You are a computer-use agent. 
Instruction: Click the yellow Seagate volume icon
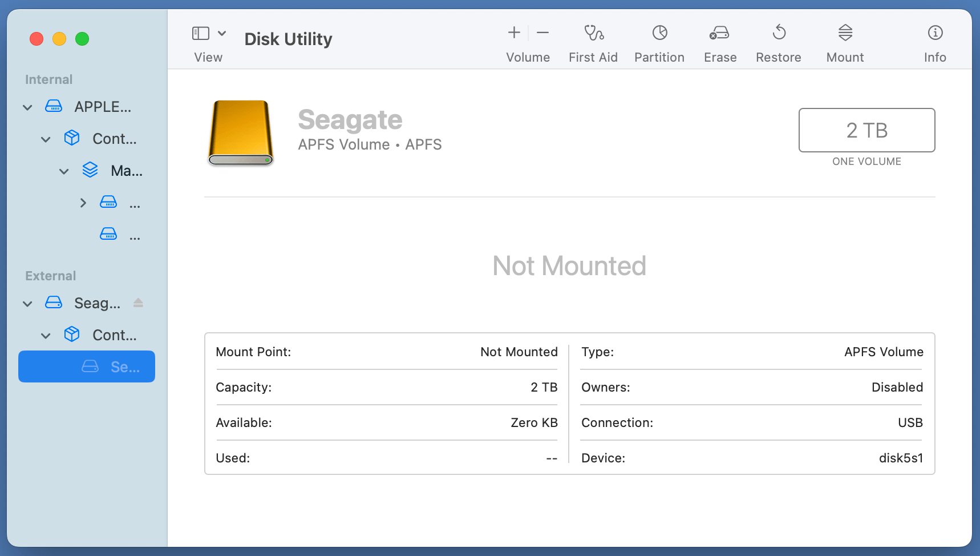(240, 132)
